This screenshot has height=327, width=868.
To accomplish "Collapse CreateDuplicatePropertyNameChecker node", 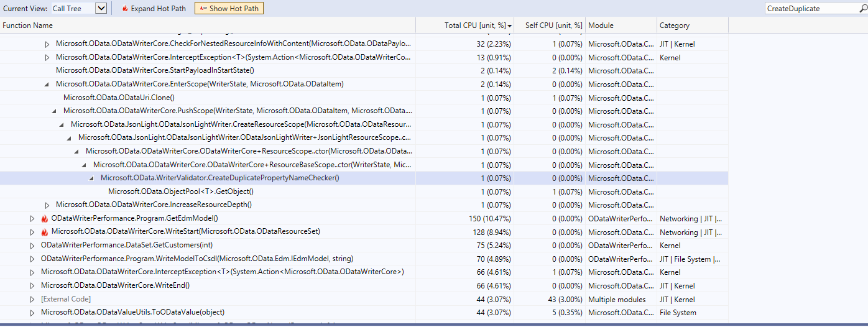I will pos(92,178).
